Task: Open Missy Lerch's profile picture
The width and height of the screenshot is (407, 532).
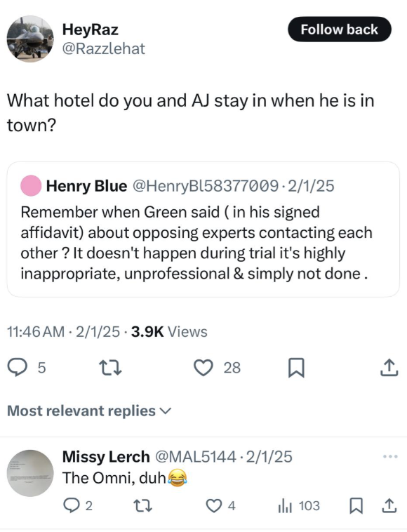Action: pos(30,473)
